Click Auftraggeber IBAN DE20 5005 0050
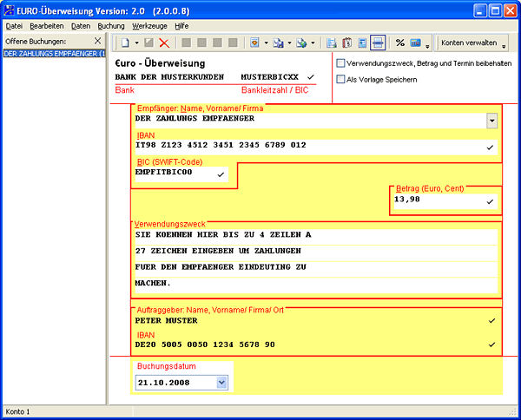Viewport: 521px width, 420px height. coord(205,345)
